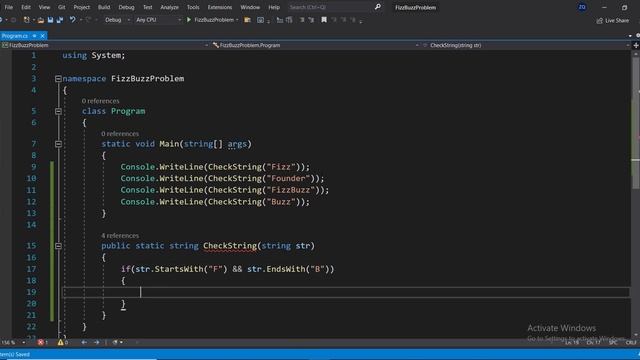Click the args parameter in Main
The width and height of the screenshot is (640, 360).
237,144
